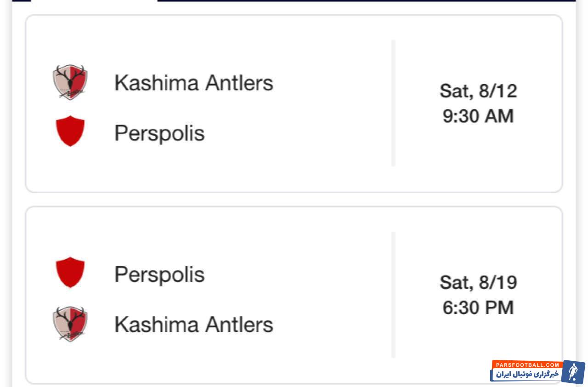The width and height of the screenshot is (588, 387).
Task: Click the 9:30 AM kickoff time
Action: (x=478, y=116)
